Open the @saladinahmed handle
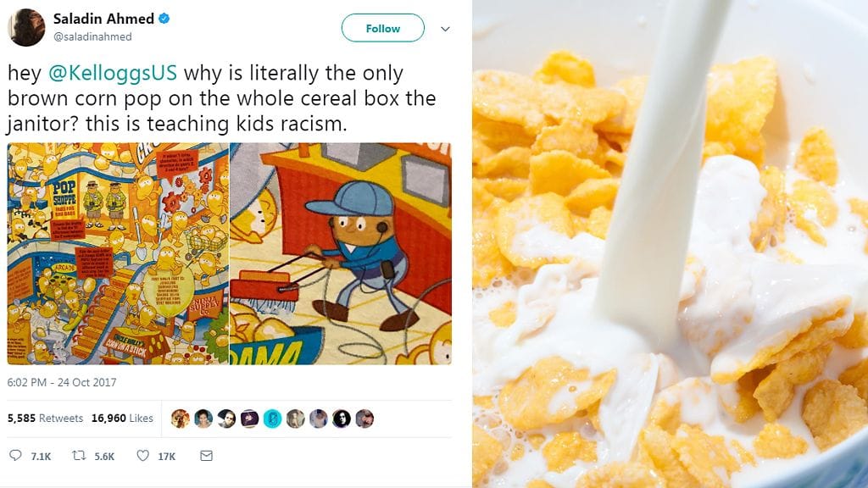Screen dimensions: 868x488 pos(92,36)
